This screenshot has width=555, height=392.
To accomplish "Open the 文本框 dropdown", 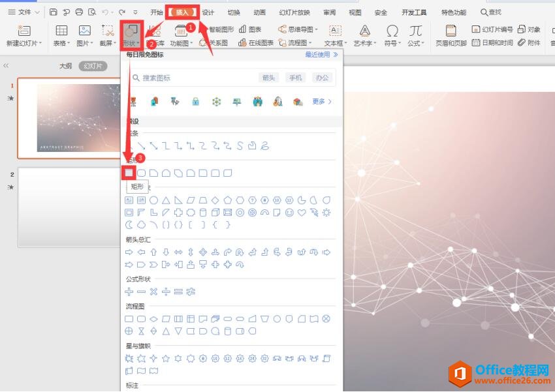I will (335, 43).
